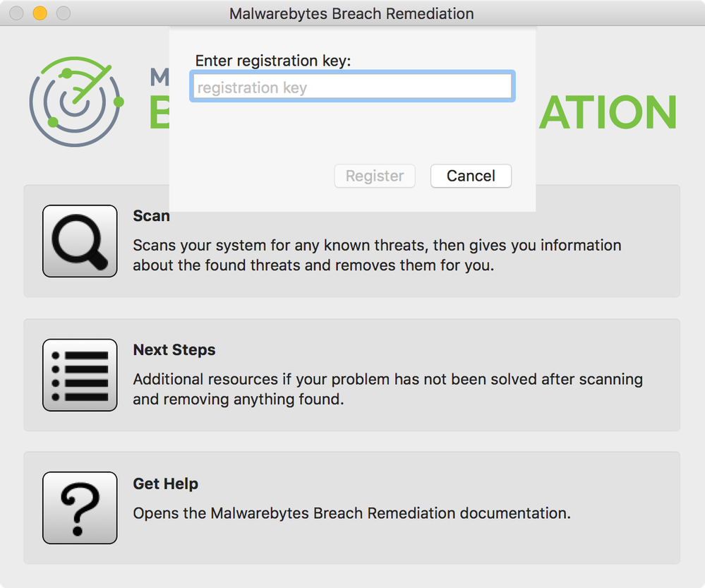The height and width of the screenshot is (588, 705).
Task: Focus the registration key text field
Action: click(x=352, y=86)
